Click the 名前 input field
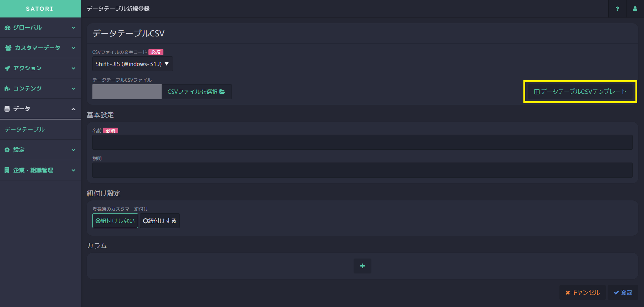644x307 pixels. click(x=362, y=142)
